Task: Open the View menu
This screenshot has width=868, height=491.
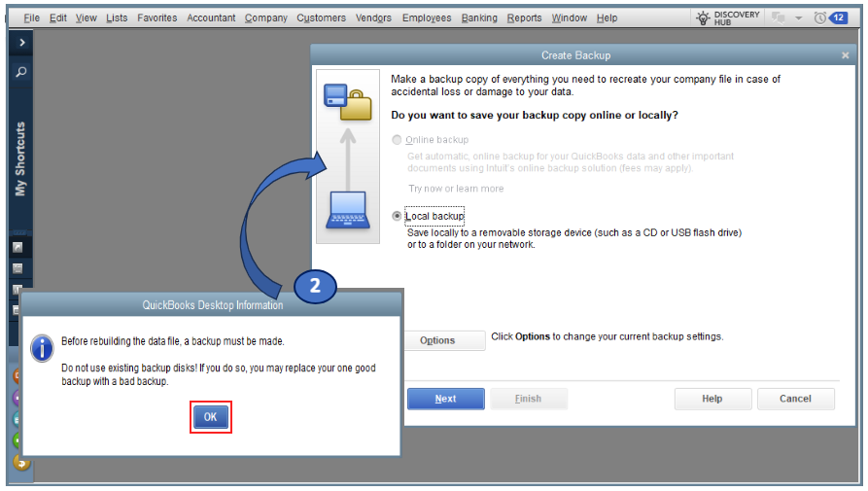Action: tap(87, 18)
